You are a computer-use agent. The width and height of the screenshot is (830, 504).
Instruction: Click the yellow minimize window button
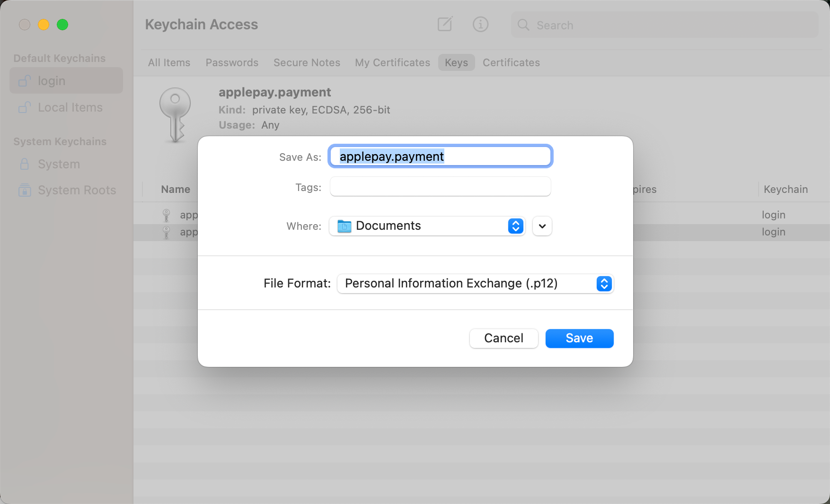44,25
